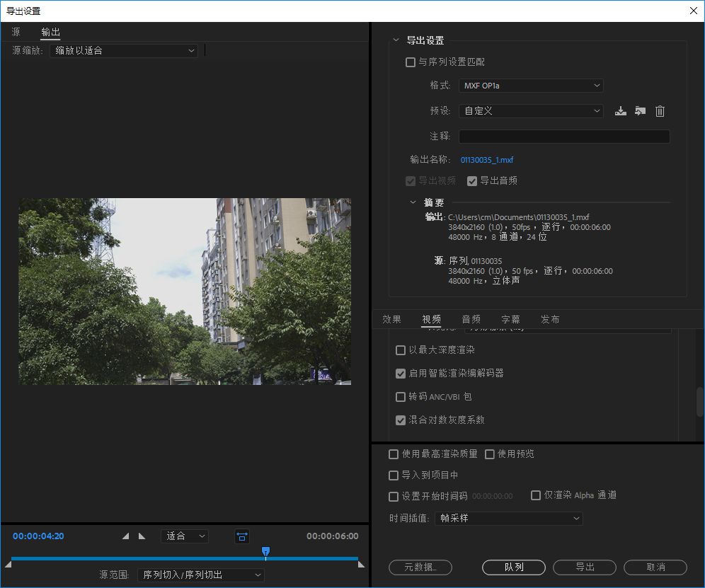
Task: Enable 与序列设置匹配 checkbox
Action: tap(411, 62)
